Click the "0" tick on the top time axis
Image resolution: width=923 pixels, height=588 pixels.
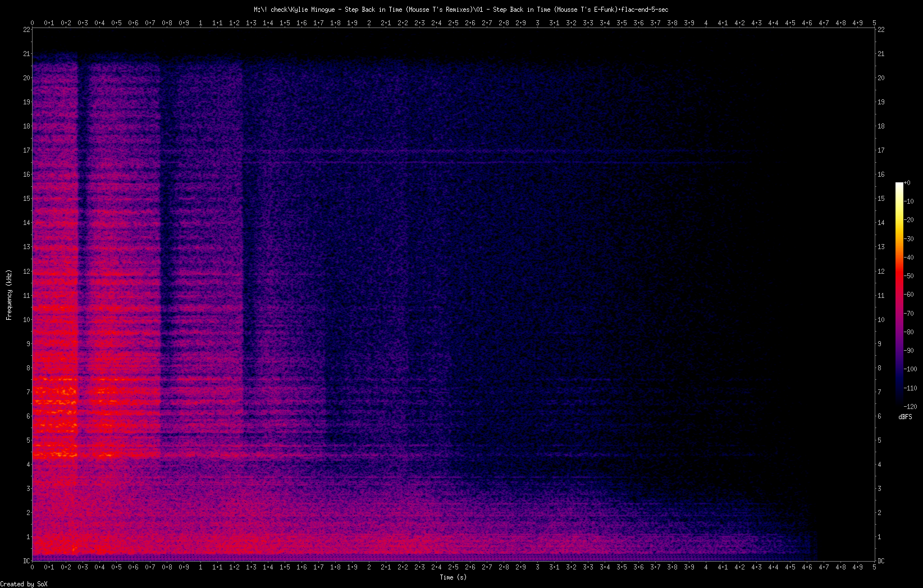coord(33,23)
